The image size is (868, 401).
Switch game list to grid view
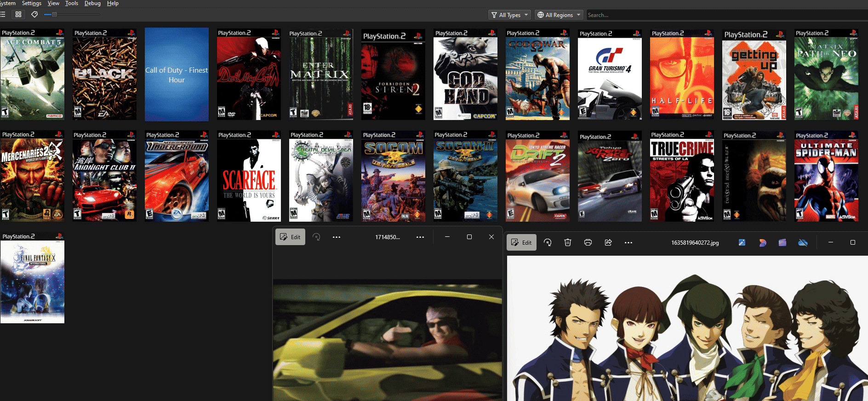pyautogui.click(x=18, y=14)
